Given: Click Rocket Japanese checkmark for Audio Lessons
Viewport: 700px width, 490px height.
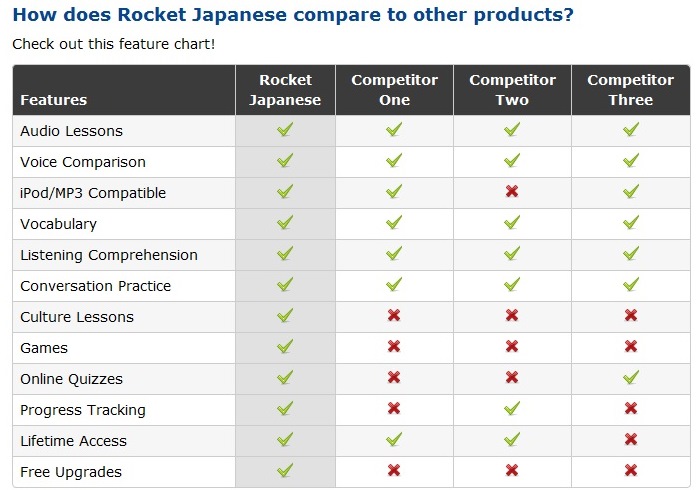Looking at the screenshot, I should point(285,130).
